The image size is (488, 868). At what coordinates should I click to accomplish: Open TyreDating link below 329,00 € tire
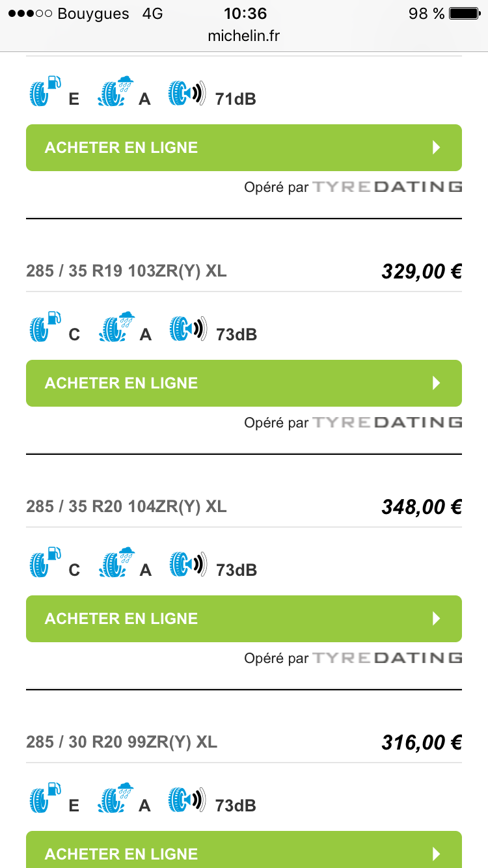pos(387,423)
